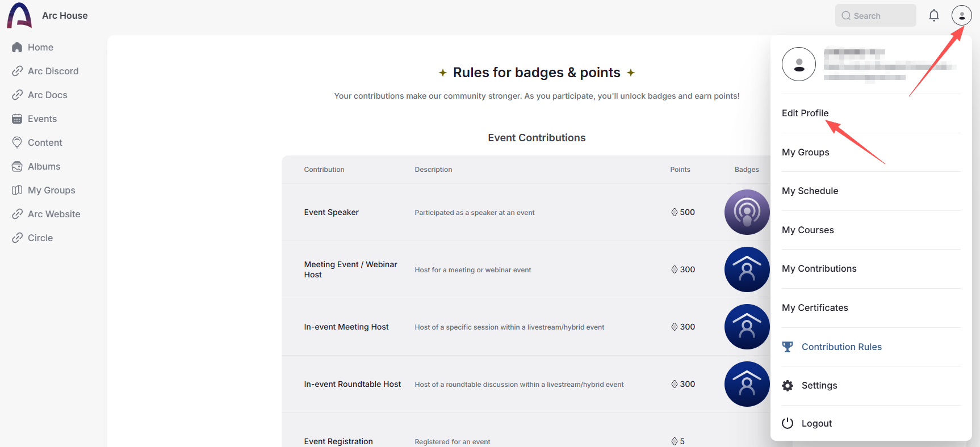Click the Event Speaker microphone badge

tap(747, 212)
